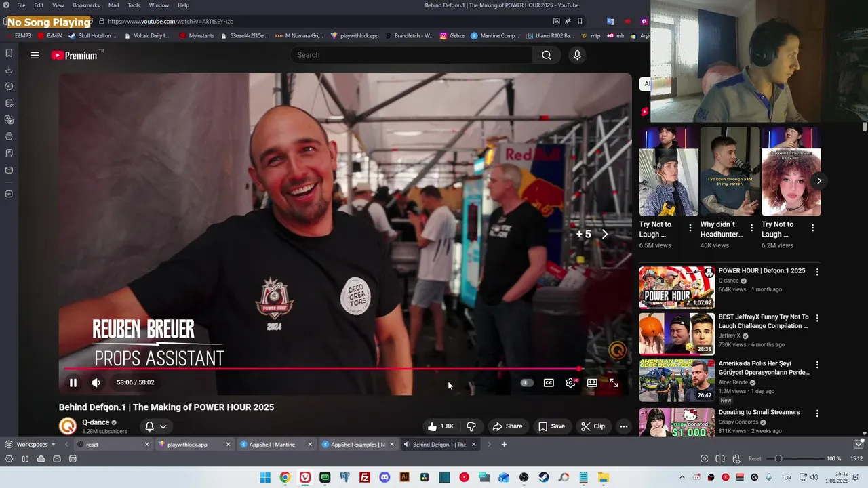
Task: Bookmark this page from address bar
Action: tap(580, 21)
